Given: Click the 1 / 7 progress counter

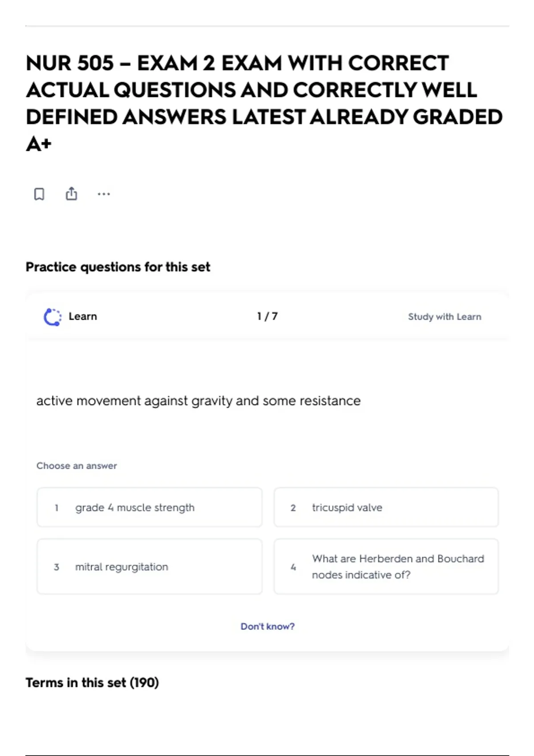Looking at the screenshot, I should coord(267,316).
